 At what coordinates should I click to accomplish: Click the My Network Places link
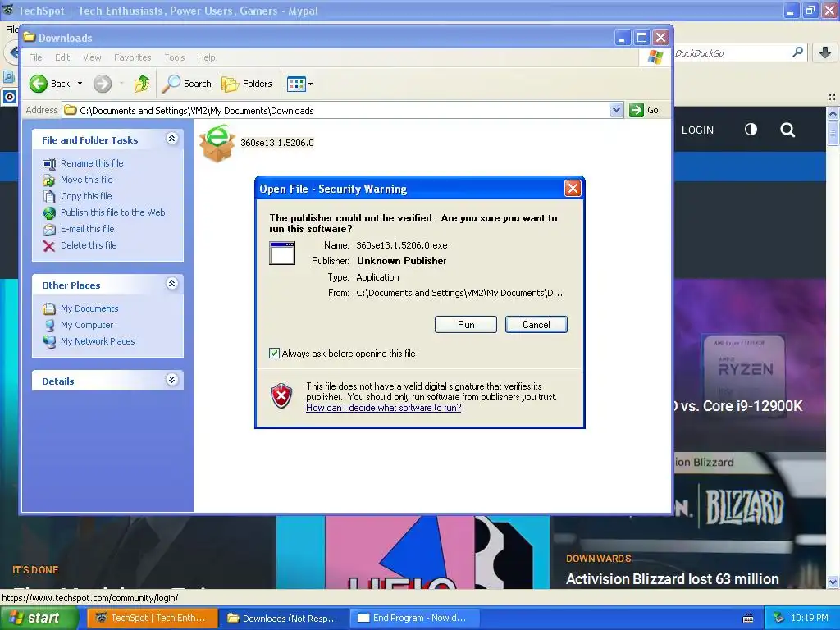(98, 341)
